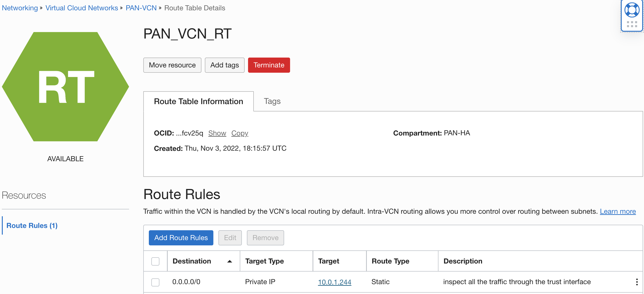Navigate to Virtual Cloud Networks breadcrumb
The image size is (644, 294).
(x=82, y=8)
